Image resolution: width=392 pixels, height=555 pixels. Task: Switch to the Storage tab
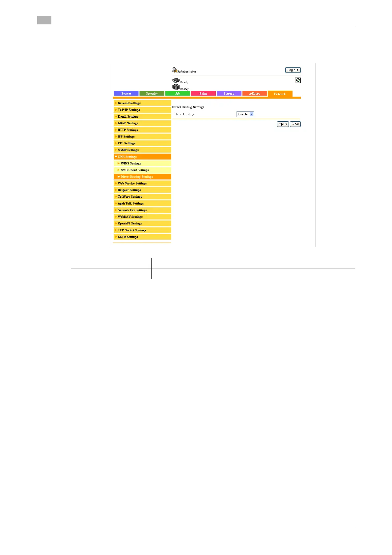[229, 94]
